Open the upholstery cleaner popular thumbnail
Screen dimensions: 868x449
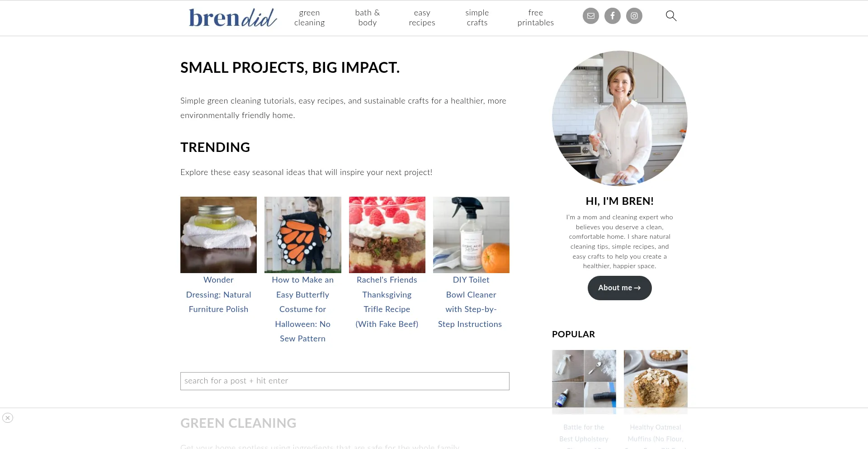pos(584,382)
